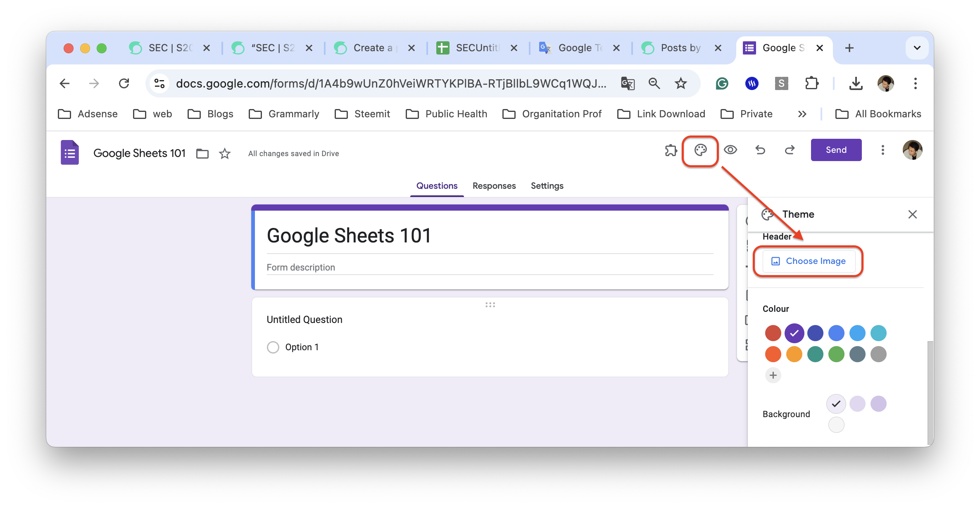Click the Choose Image button
The image size is (980, 508).
(809, 261)
